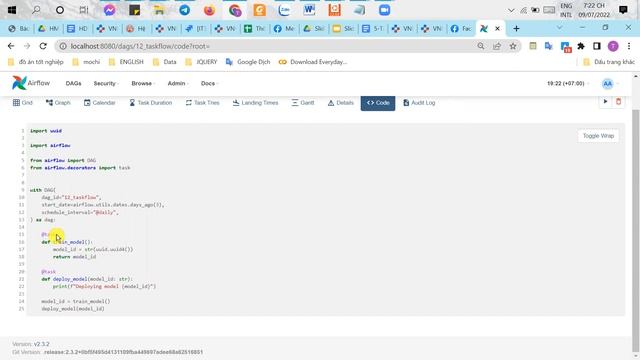
Task: Go back to previous page
Action: pos(11,46)
